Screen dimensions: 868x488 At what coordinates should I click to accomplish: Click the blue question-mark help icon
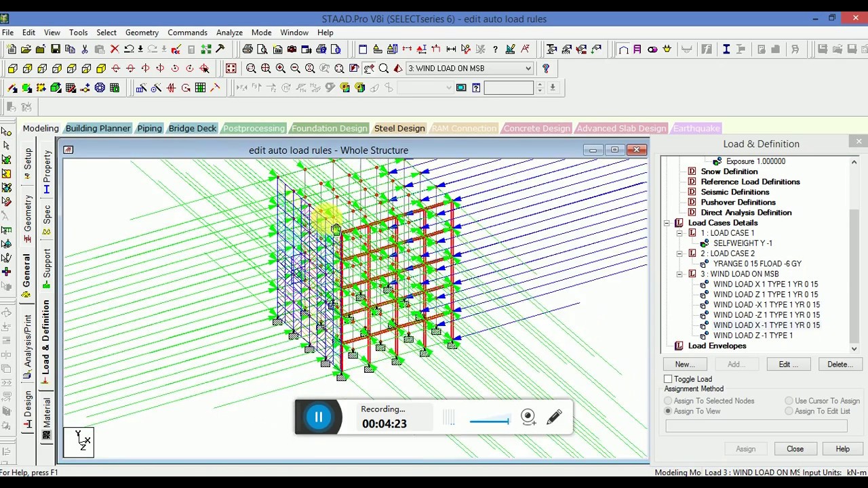pyautogui.click(x=545, y=68)
